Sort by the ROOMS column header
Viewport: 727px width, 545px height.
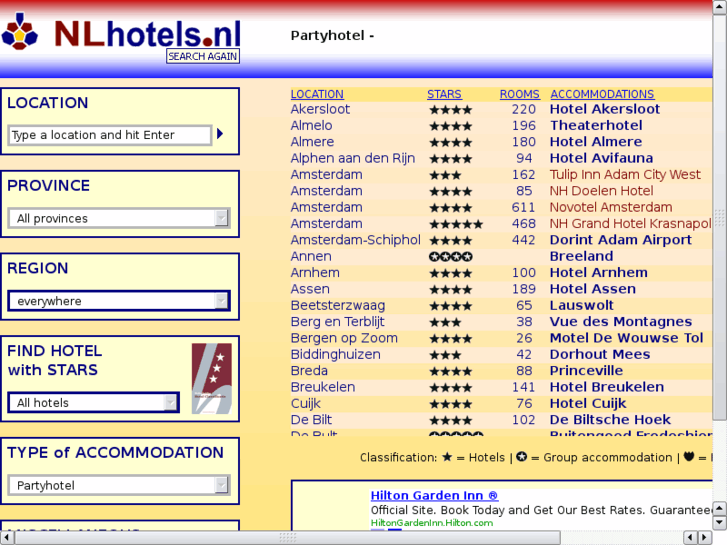tap(519, 94)
